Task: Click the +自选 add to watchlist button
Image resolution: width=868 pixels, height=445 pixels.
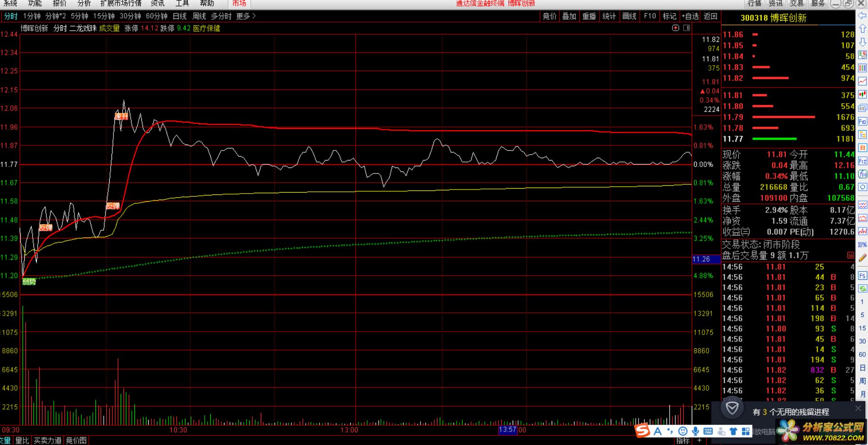Action: click(x=690, y=16)
